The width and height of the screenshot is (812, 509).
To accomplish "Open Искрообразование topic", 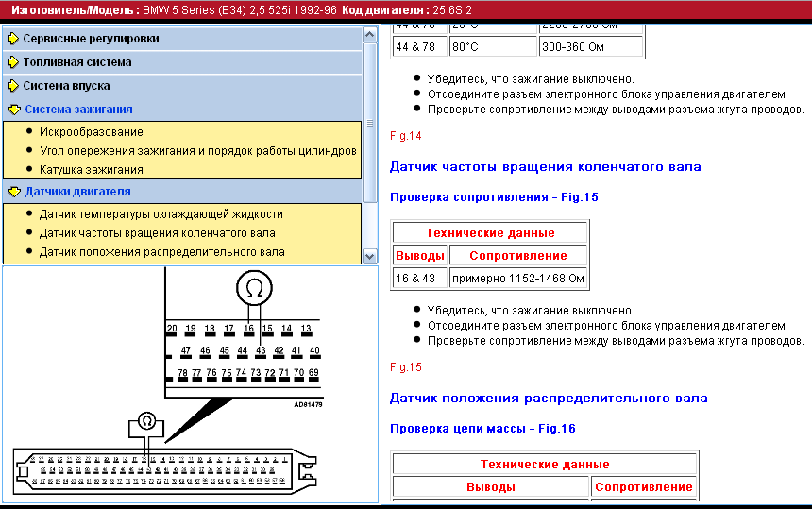I will pyautogui.click(x=92, y=132).
